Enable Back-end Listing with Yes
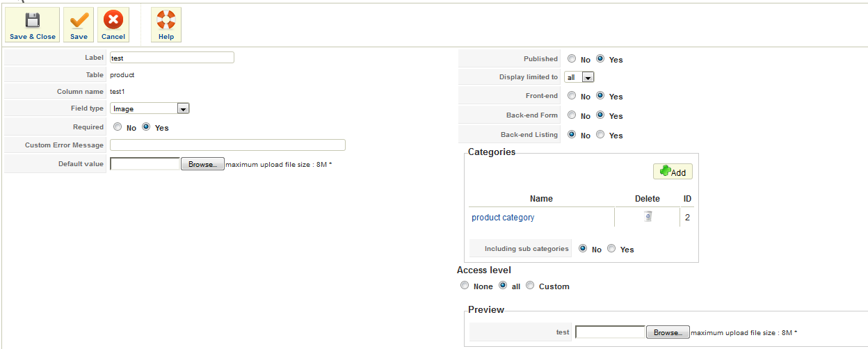 tap(600, 135)
